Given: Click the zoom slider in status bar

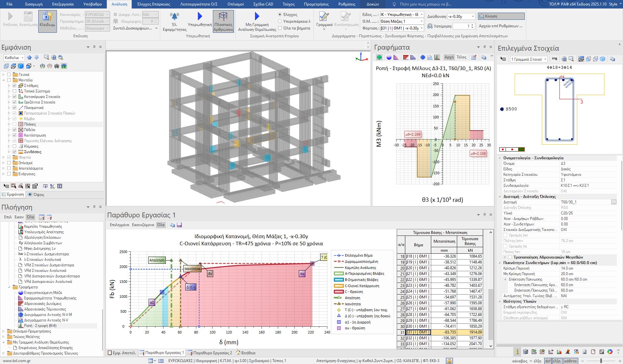Looking at the screenshot, I should [601, 361].
